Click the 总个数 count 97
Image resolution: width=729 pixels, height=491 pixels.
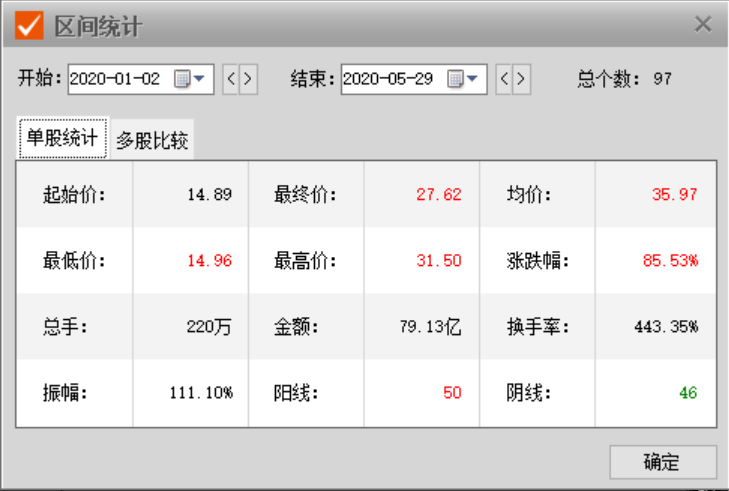pyautogui.click(x=662, y=79)
